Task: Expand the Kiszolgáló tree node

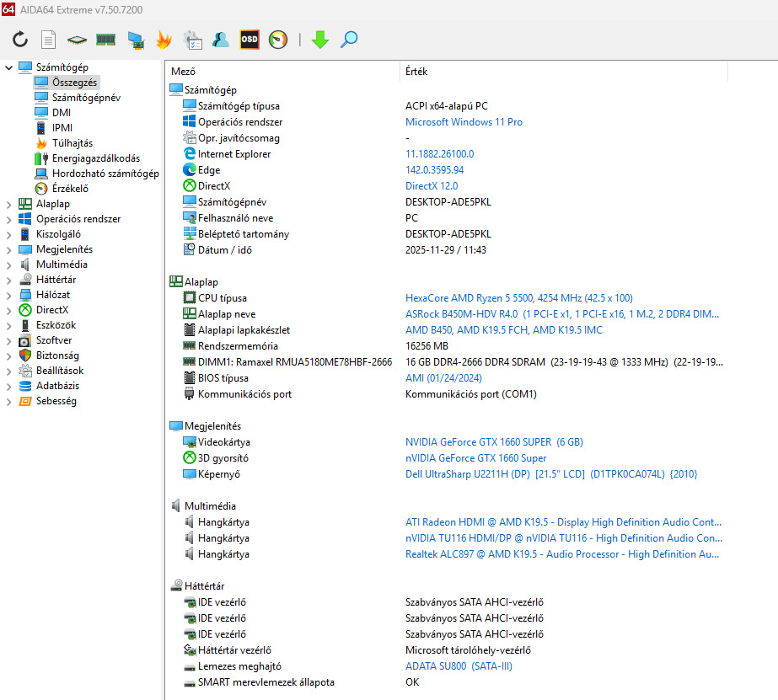Action: tap(8, 234)
